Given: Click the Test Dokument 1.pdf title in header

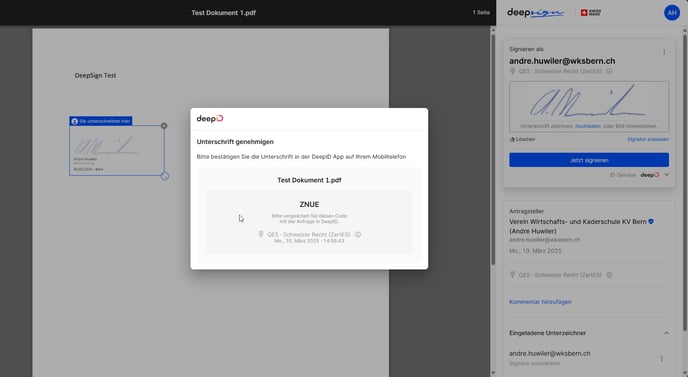Looking at the screenshot, I should pyautogui.click(x=223, y=13).
